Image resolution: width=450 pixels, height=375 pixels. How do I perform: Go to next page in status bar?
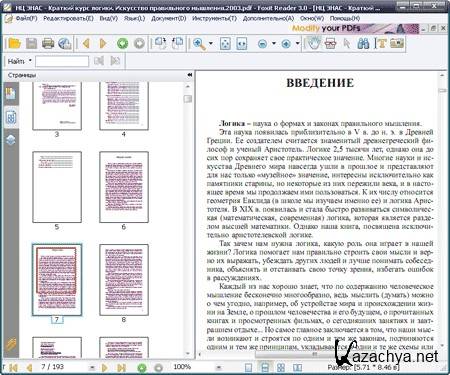(x=105, y=368)
